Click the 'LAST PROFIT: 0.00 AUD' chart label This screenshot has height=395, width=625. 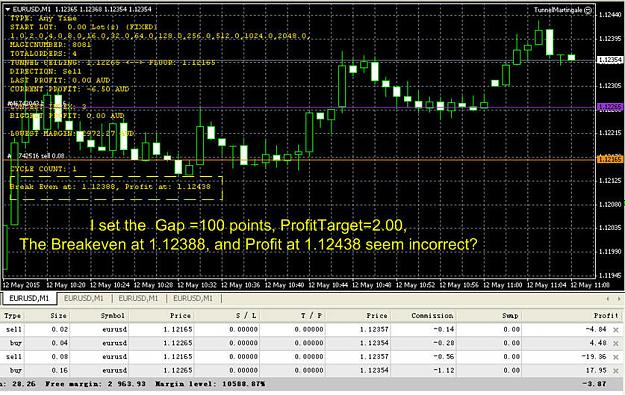tap(60, 80)
